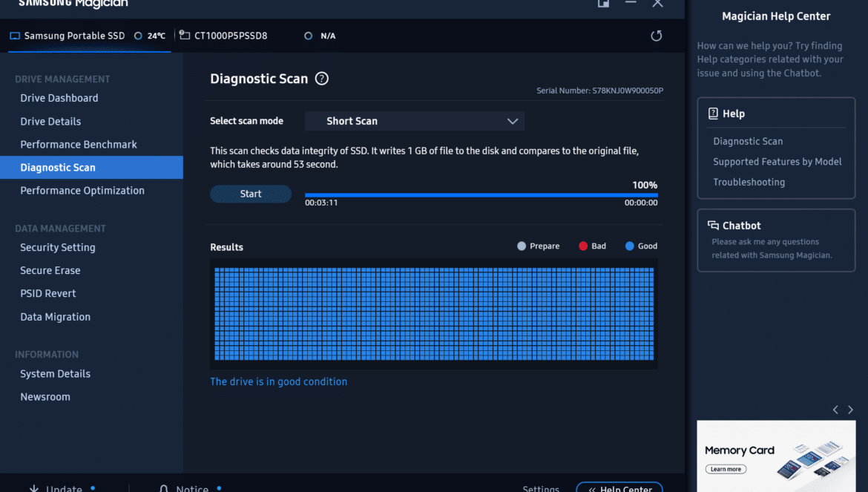Open Data Migration page
Screen dimensions: 868x492
click(56, 317)
